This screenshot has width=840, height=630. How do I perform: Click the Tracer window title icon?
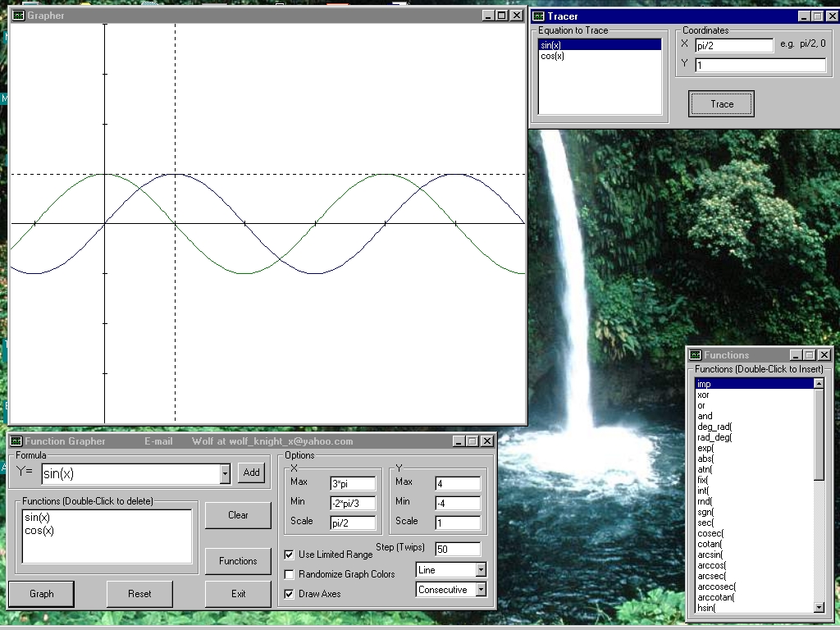coord(538,16)
